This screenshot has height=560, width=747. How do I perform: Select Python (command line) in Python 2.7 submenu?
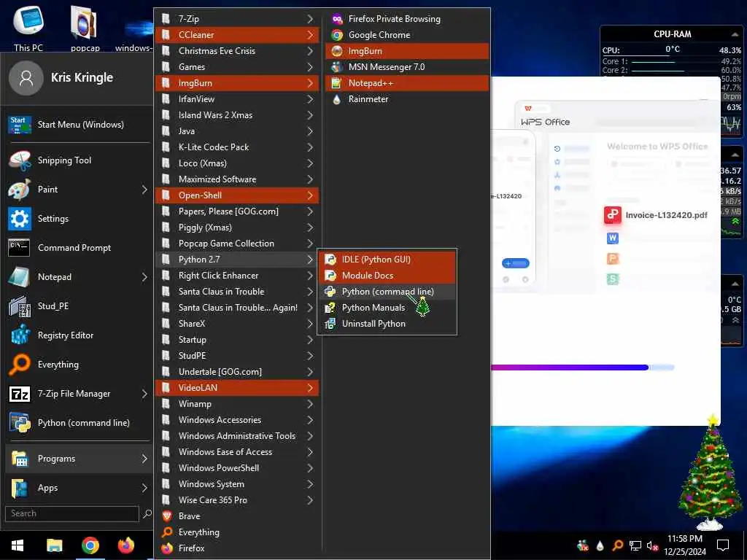[x=387, y=292]
